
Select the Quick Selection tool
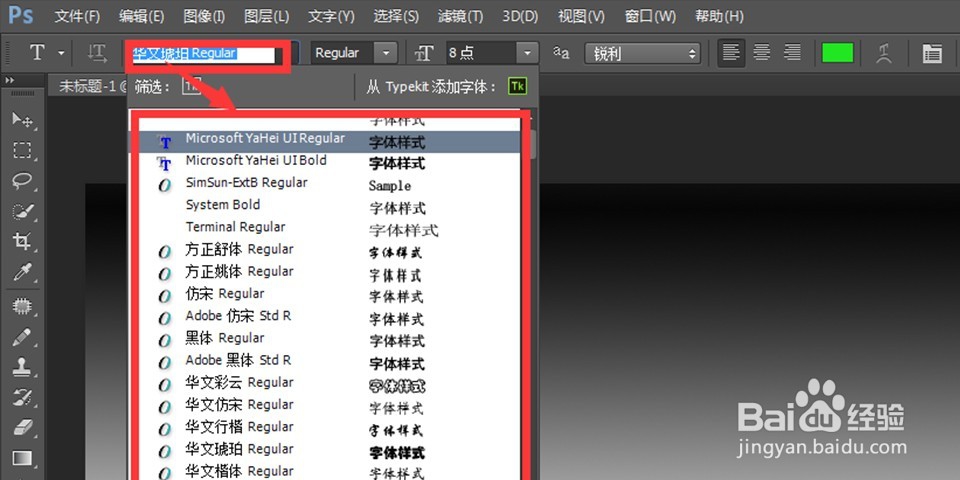pyautogui.click(x=23, y=212)
